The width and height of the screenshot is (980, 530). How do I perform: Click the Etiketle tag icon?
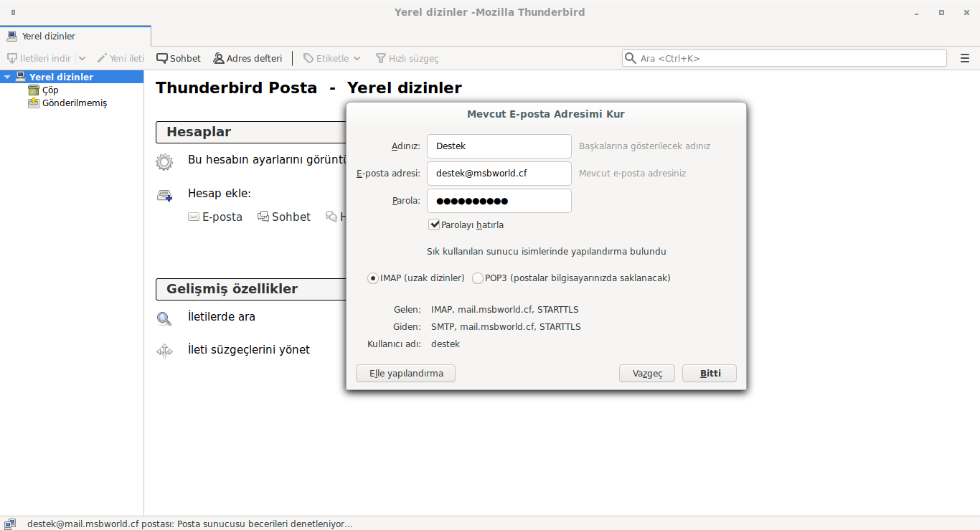pos(308,58)
